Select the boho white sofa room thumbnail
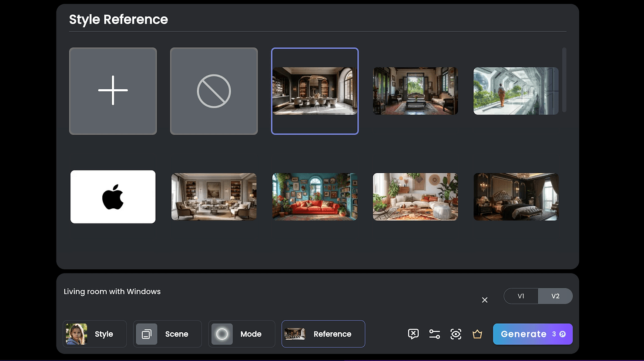The image size is (644, 361). click(416, 197)
